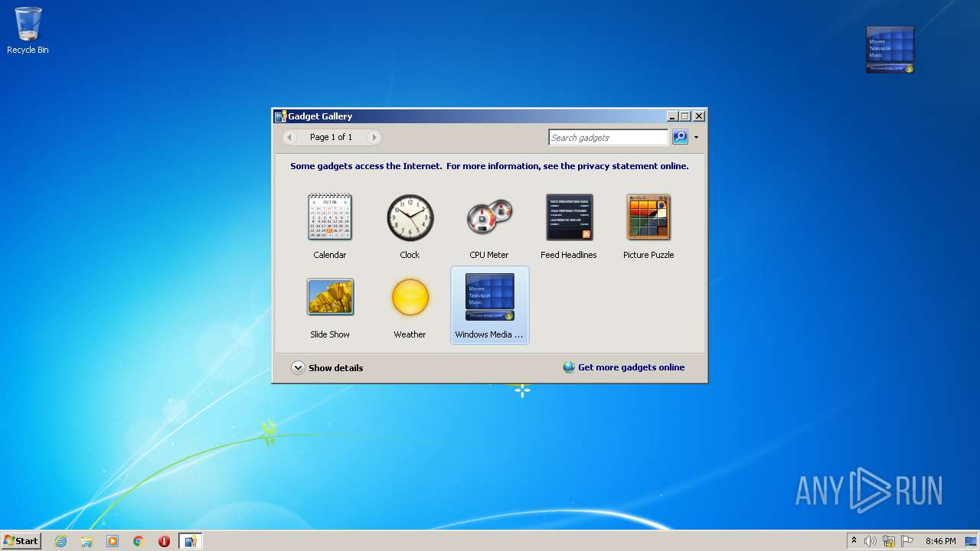Click the Media Center gadget on desktop

tap(890, 50)
